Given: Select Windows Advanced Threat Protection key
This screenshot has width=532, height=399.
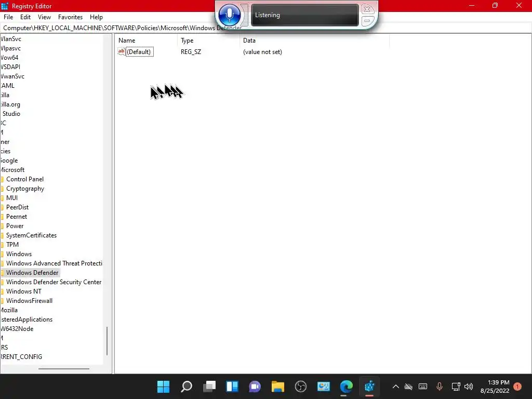Looking at the screenshot, I should pyautogui.click(x=54, y=263).
